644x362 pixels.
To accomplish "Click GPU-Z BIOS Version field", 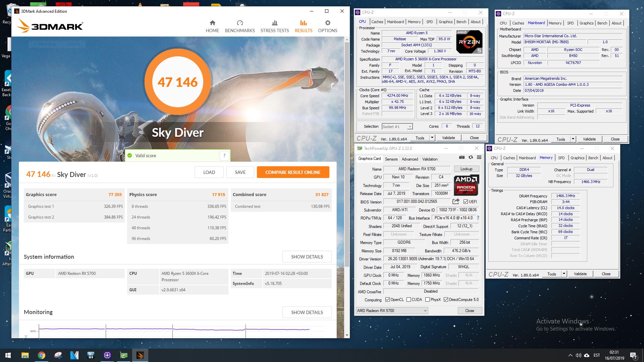I will pos(417,201).
